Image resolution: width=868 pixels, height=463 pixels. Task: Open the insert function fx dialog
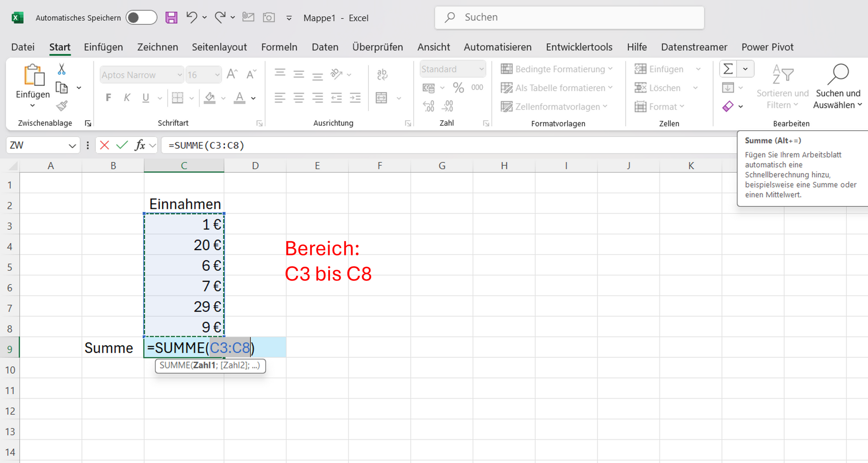(140, 145)
